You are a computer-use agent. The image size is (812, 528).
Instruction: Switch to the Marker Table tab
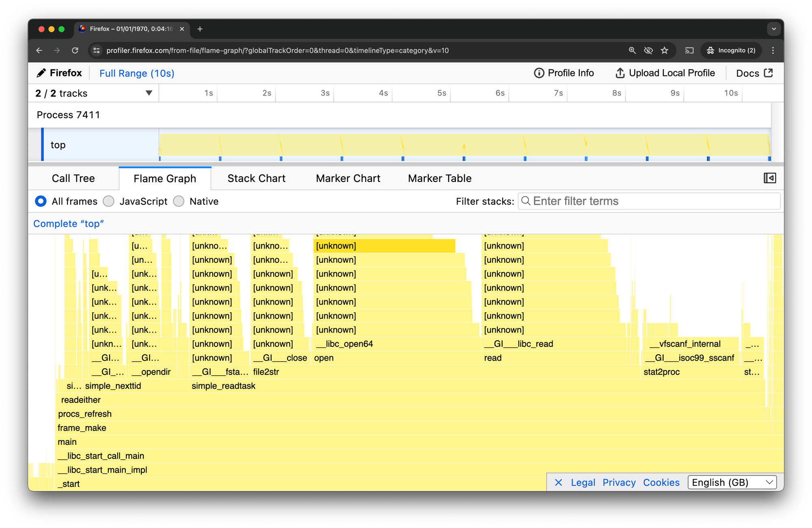[439, 178]
